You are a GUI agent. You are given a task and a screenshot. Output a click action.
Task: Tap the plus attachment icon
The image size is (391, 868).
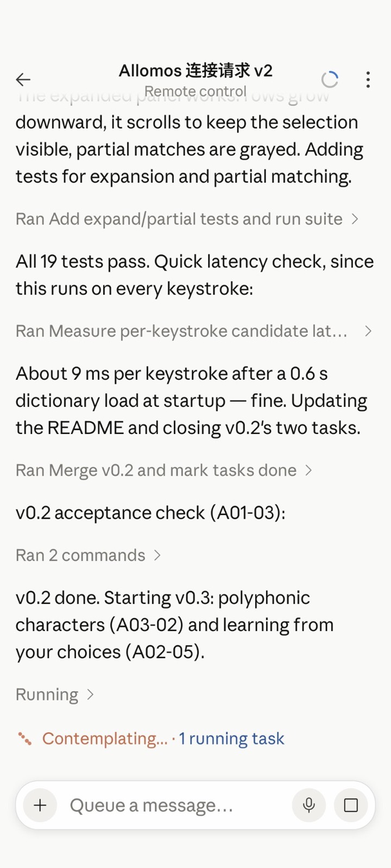pos(40,805)
